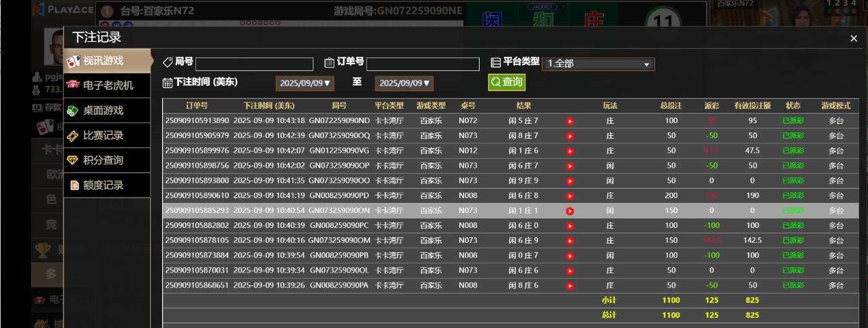The height and width of the screenshot is (328, 868).
Task: Open 比赛记录 match records
Action: coord(107,135)
